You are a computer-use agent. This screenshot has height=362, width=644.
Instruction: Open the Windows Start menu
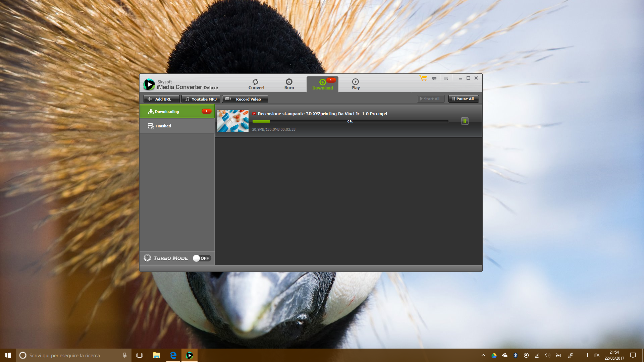8,355
